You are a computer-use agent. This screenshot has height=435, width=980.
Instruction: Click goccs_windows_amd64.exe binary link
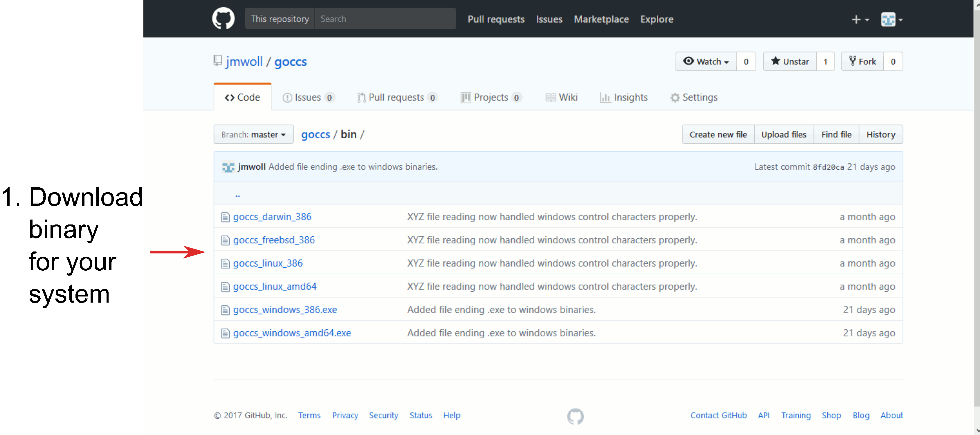(x=293, y=332)
